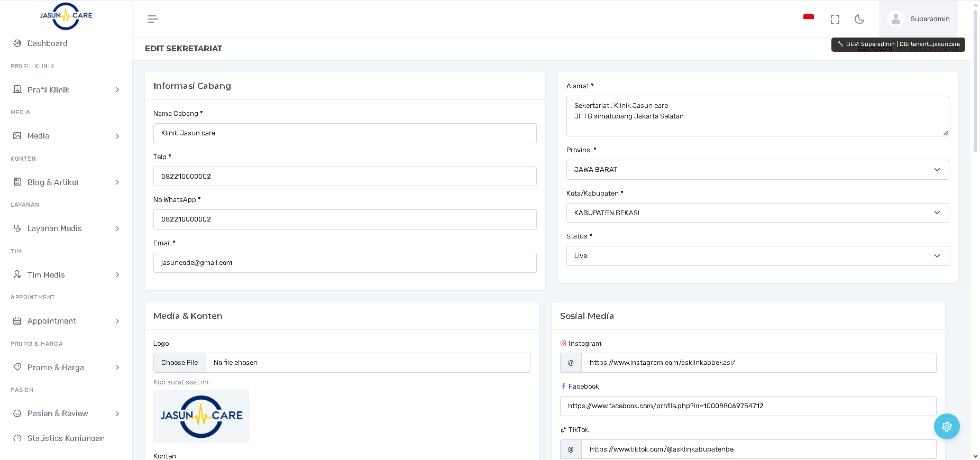
Task: Open the floating settings gear button
Action: pos(946,426)
